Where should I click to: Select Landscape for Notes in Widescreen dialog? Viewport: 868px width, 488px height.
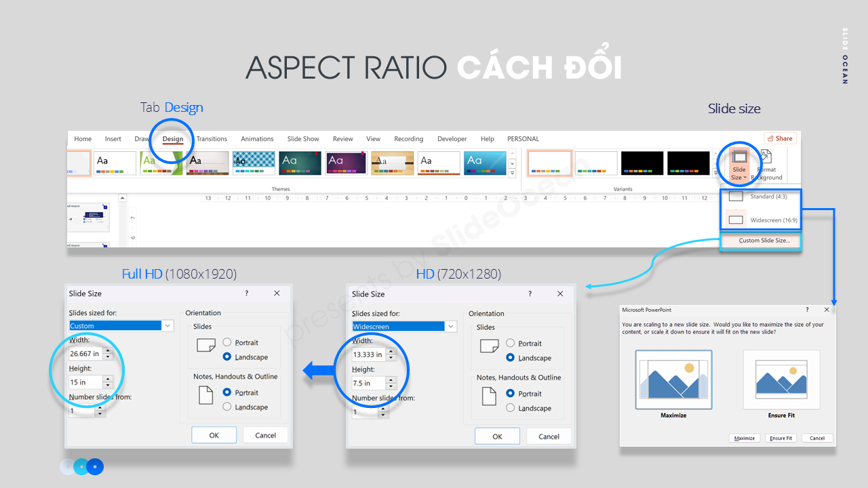coord(511,408)
